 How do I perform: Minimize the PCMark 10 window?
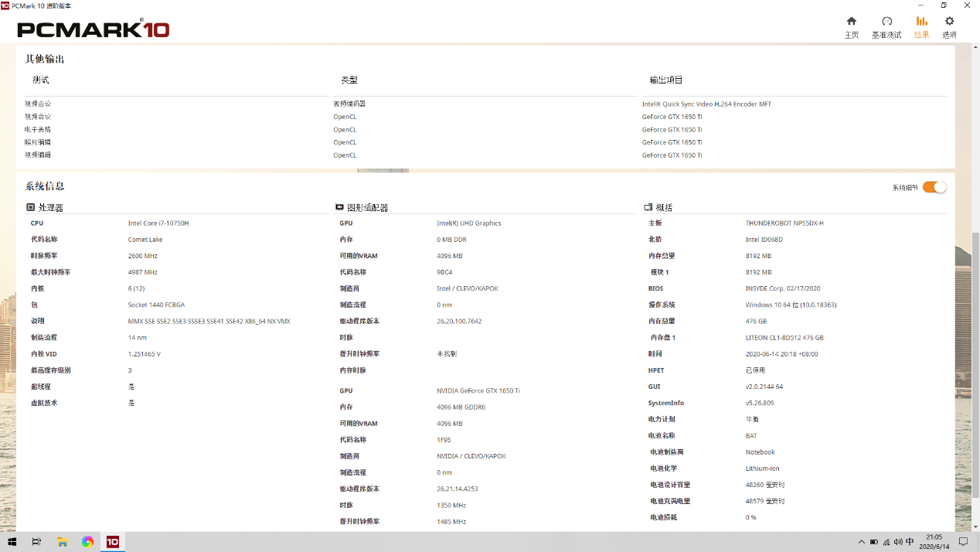click(x=921, y=5)
